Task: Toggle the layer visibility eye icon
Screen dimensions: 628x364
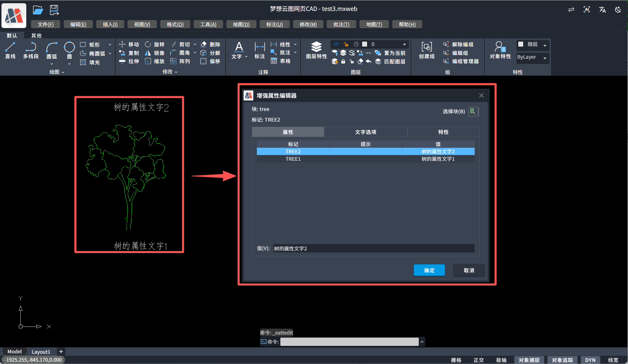Action: click(336, 44)
